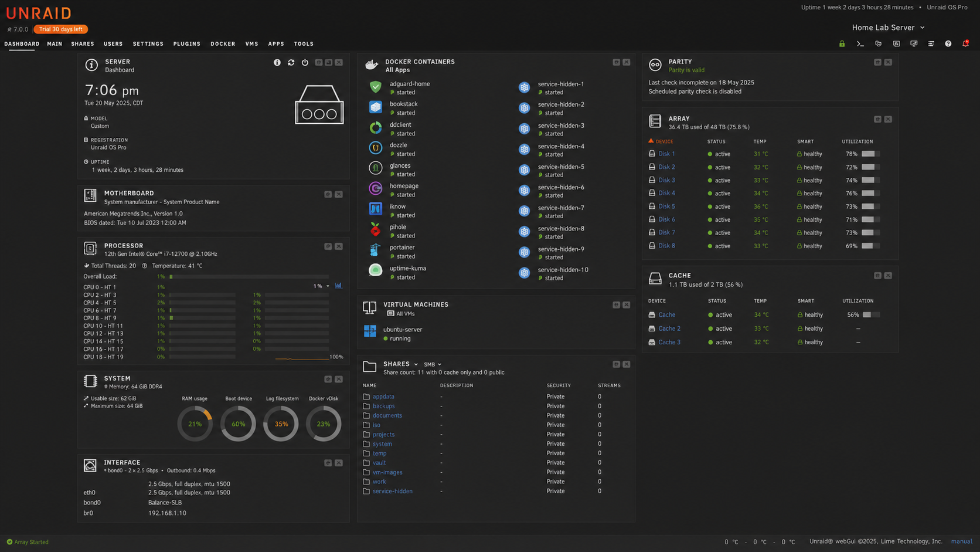
Task: Close the Parity panel
Action: 888,62
